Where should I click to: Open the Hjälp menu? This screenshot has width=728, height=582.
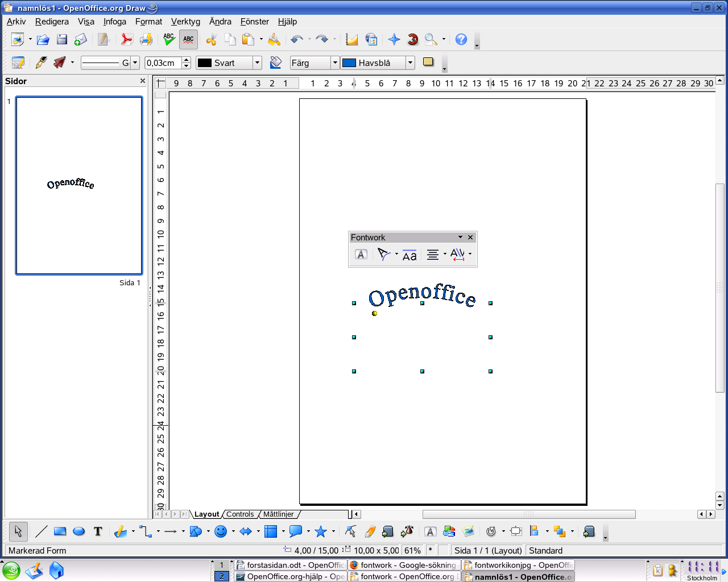tap(287, 22)
